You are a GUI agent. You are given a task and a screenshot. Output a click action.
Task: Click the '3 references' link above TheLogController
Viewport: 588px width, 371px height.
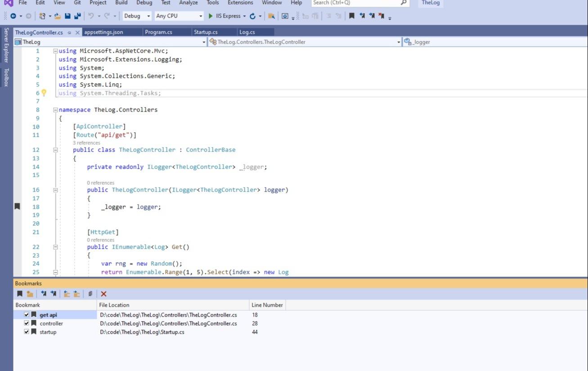coord(86,143)
